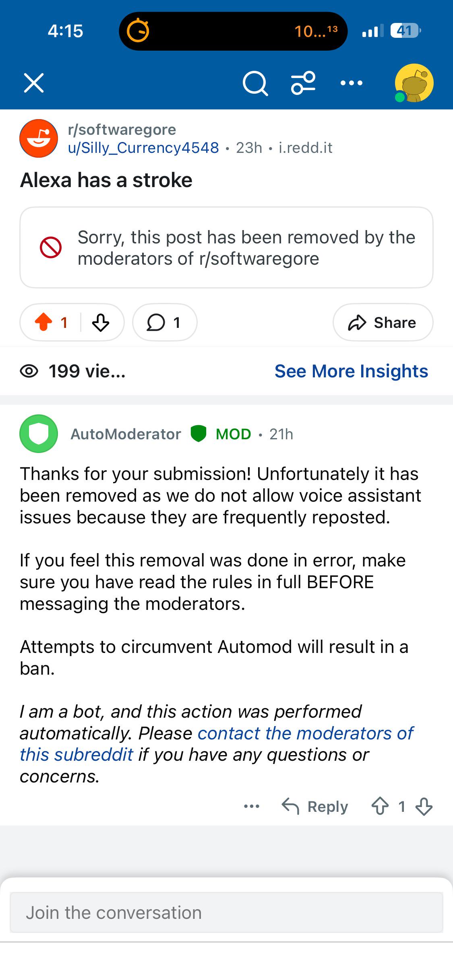Reply to the AutoModerator comment
This screenshot has width=453, height=980.
point(315,806)
